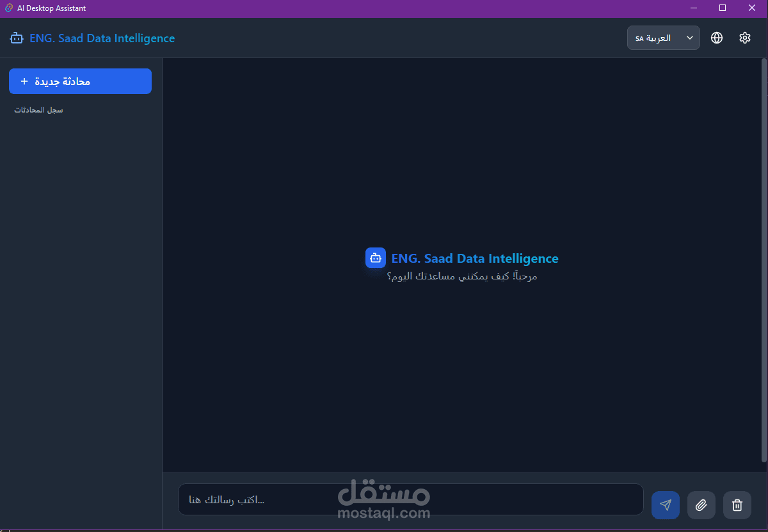Viewport: 768px width, 532px height.
Task: Click the globe language icon
Action: point(717,38)
